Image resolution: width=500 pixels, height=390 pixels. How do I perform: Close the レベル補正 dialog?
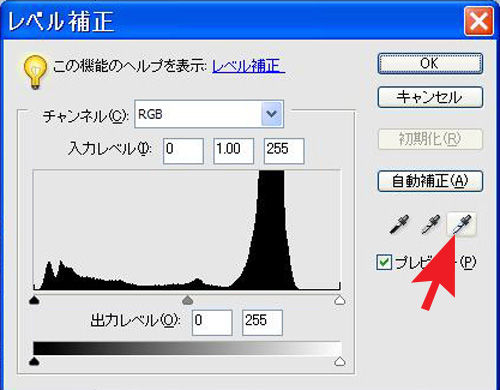click(x=479, y=21)
